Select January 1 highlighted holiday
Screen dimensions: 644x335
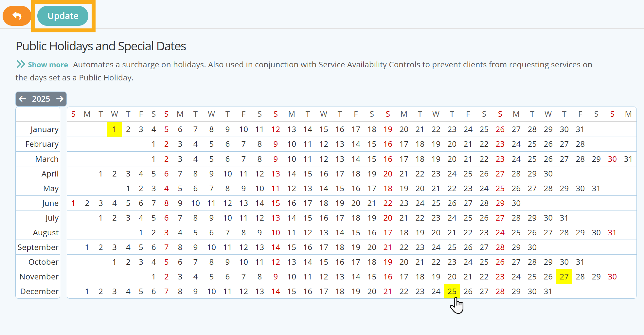pyautogui.click(x=114, y=129)
